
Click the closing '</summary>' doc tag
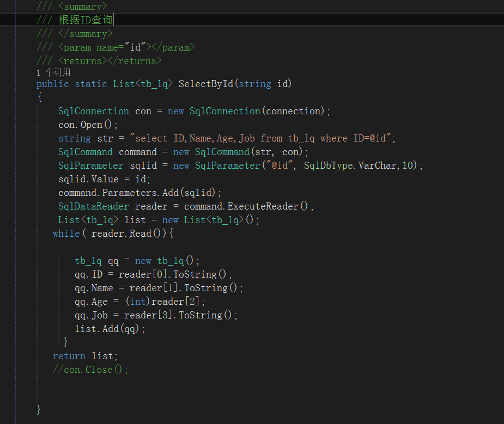click(86, 34)
